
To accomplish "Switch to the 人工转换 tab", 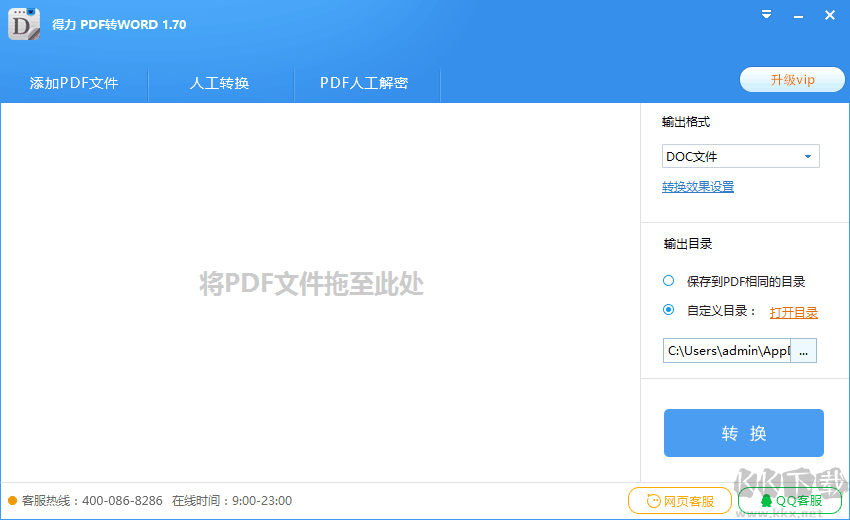I will 220,83.
